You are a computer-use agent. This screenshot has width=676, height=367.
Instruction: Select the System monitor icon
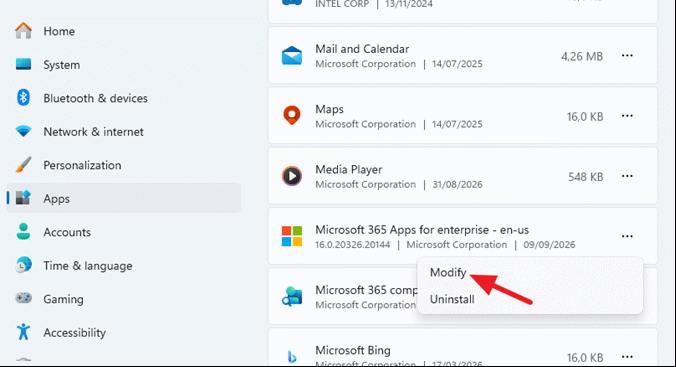coord(23,64)
